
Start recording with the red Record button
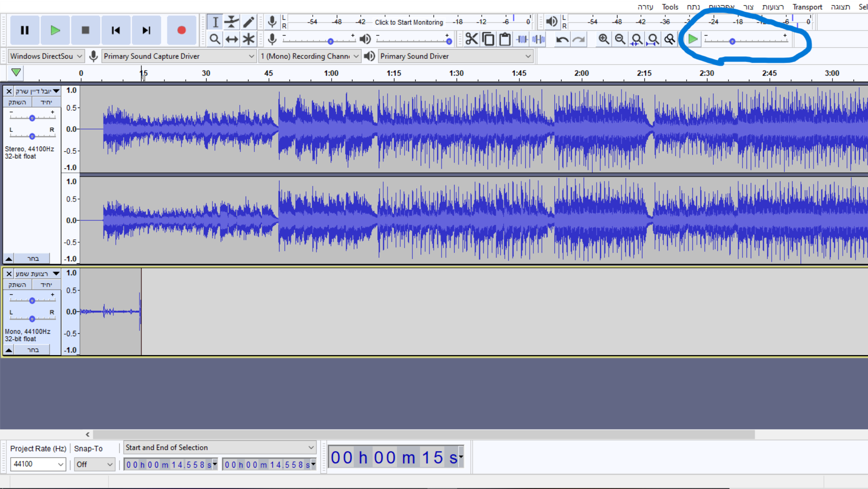(181, 30)
